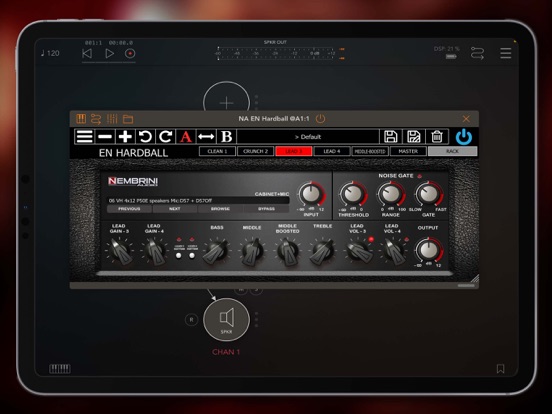
Task: Undo the last change in plugin toolbar
Action: [x=145, y=136]
